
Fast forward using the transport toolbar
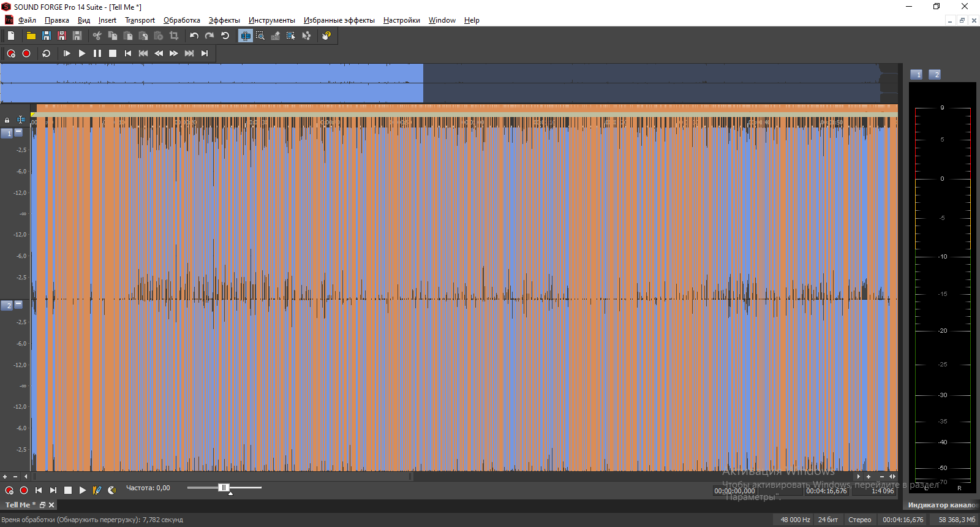[174, 53]
